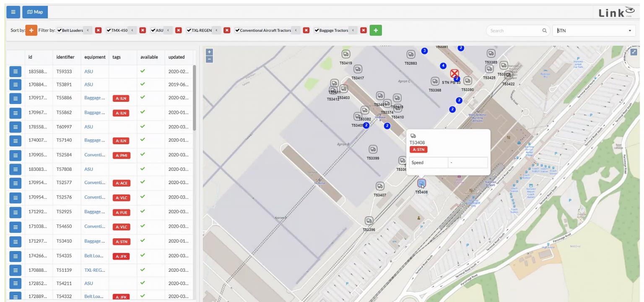Zoom in on the map
644x302 pixels.
[x=209, y=52]
